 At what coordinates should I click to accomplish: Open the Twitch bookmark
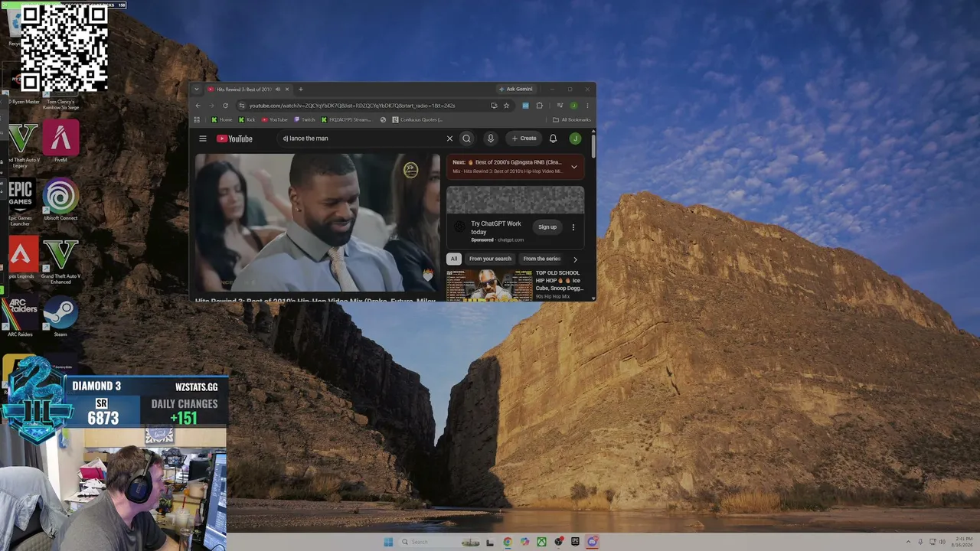tap(305, 119)
